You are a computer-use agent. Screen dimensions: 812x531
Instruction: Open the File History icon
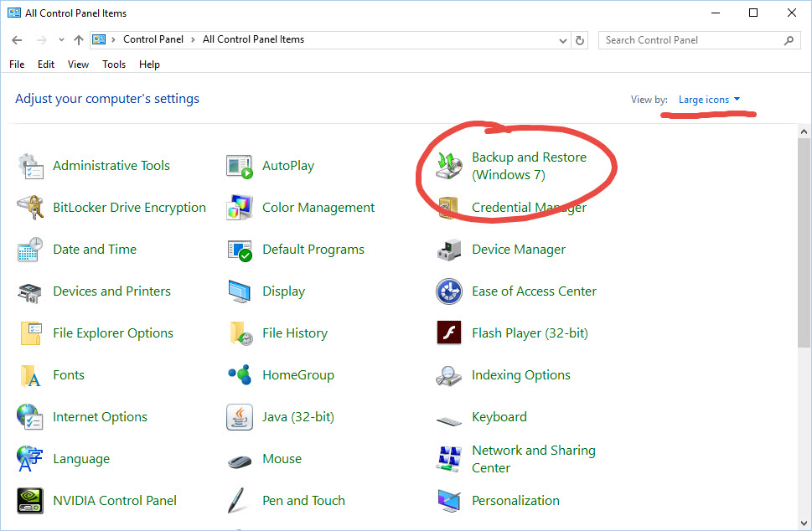[240, 333]
